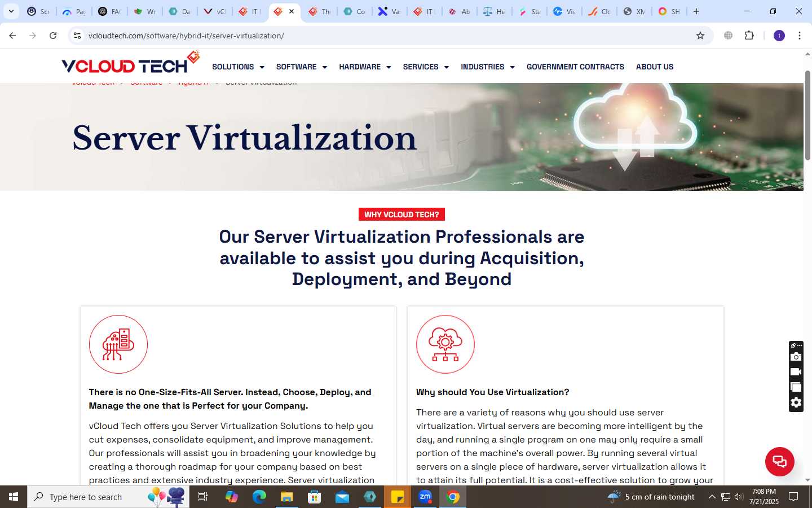Open the Chrome extensions puzzle icon
Image resolution: width=812 pixels, height=508 pixels.
coord(749,36)
